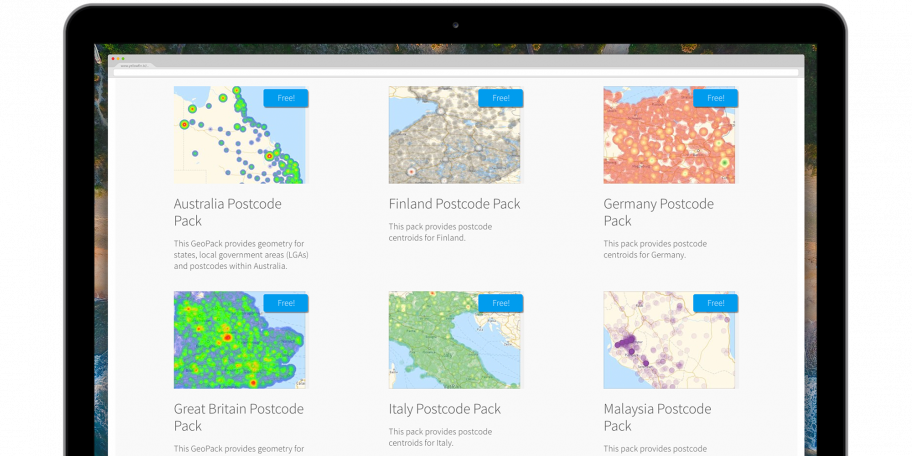The image size is (912, 456).
Task: Open the Australia Postcode Pack map thumbnail
Action: click(239, 135)
